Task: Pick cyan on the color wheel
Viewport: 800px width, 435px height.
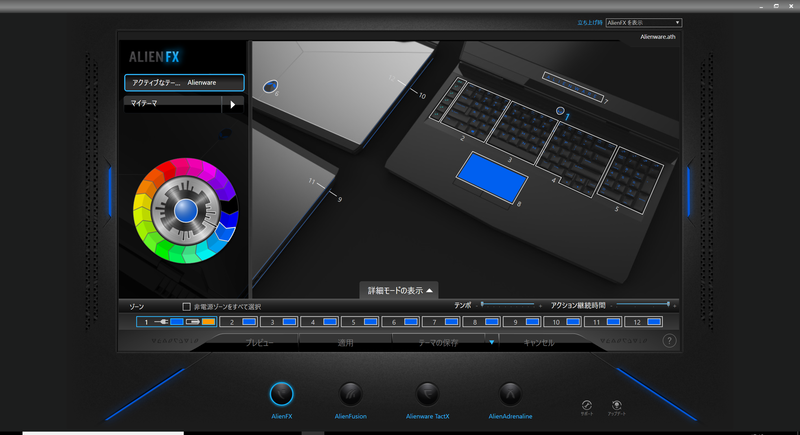Action: (x=202, y=253)
